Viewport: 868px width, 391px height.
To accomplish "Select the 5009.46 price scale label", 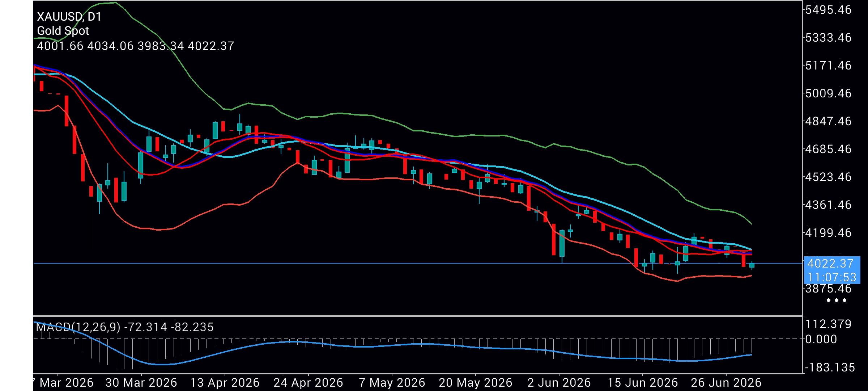I will [829, 93].
